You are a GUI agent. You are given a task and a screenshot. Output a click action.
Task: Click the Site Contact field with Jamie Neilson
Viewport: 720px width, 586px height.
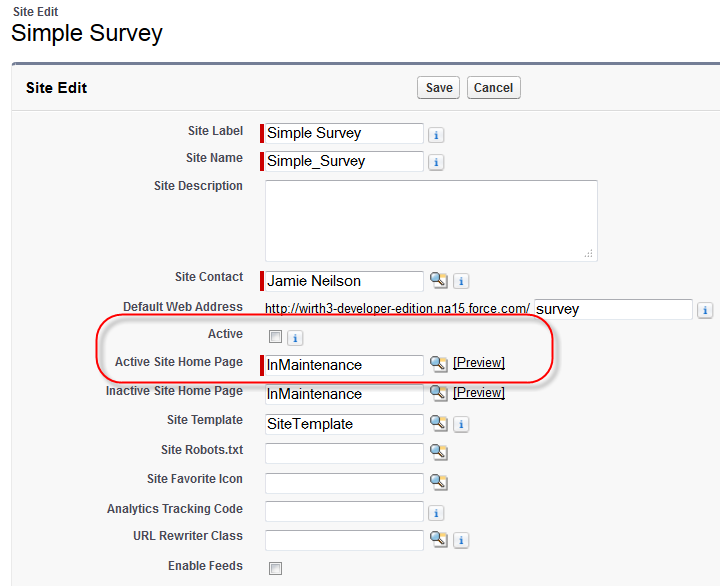pos(344,281)
